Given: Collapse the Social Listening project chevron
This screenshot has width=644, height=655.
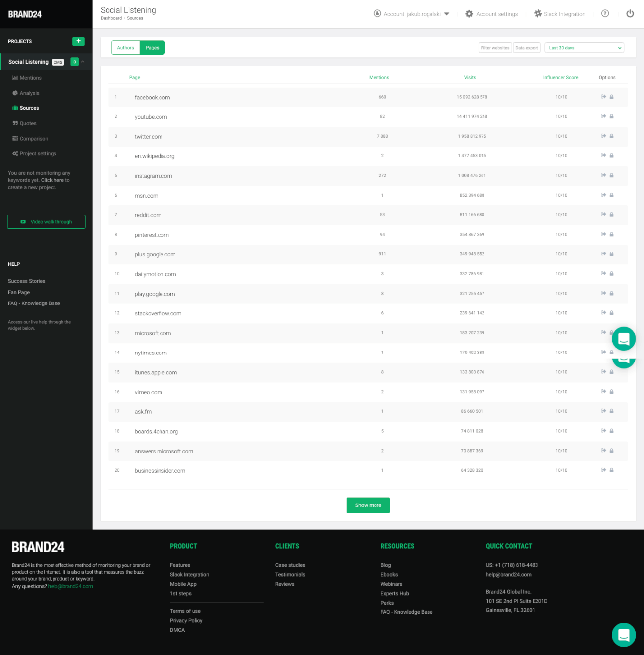Looking at the screenshot, I should (x=83, y=62).
